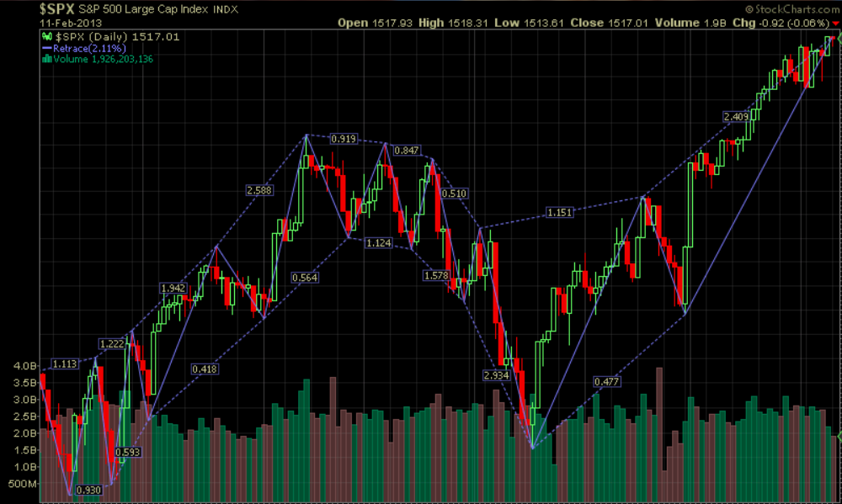
Task: Click the 0.418 retrace label
Action: pos(205,369)
